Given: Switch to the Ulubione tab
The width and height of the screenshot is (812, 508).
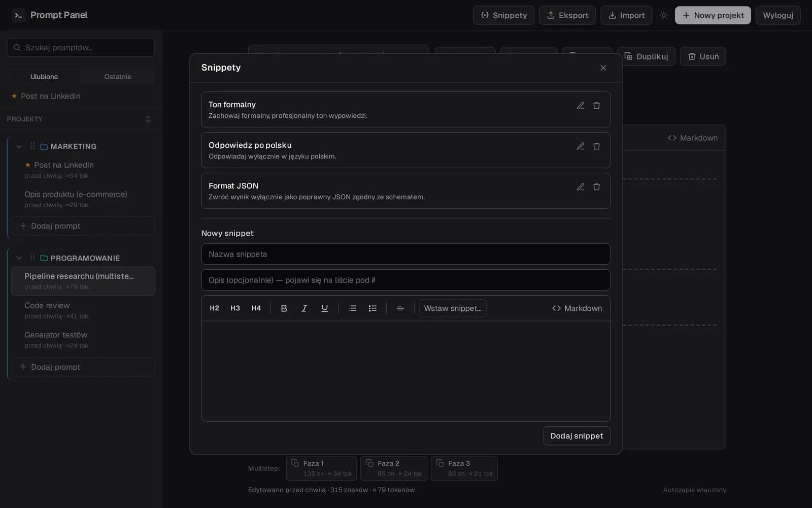Looking at the screenshot, I should (x=44, y=77).
